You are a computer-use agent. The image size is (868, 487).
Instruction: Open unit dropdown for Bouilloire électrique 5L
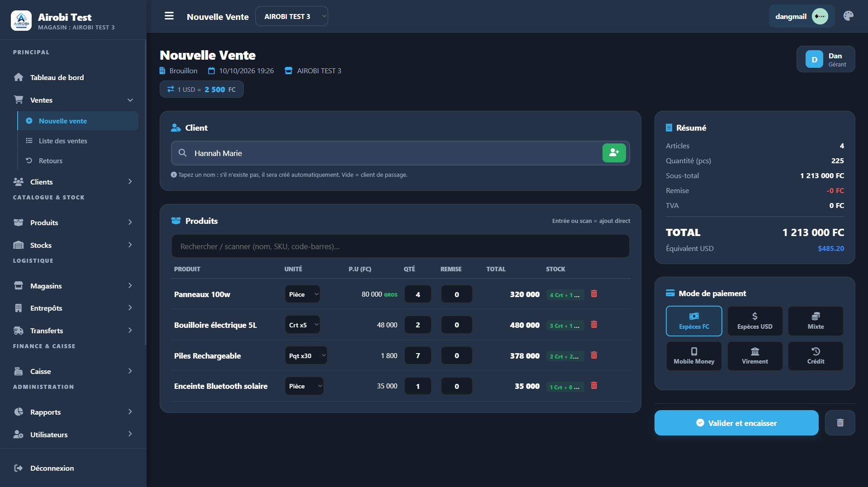302,325
